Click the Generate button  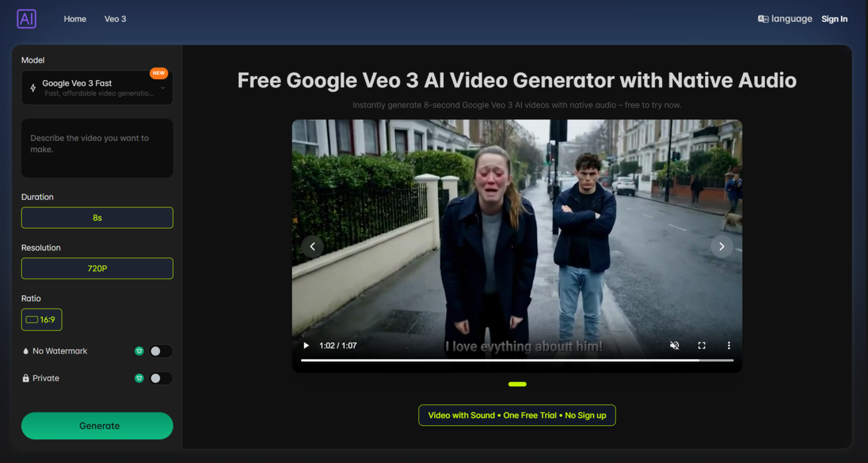coord(97,426)
